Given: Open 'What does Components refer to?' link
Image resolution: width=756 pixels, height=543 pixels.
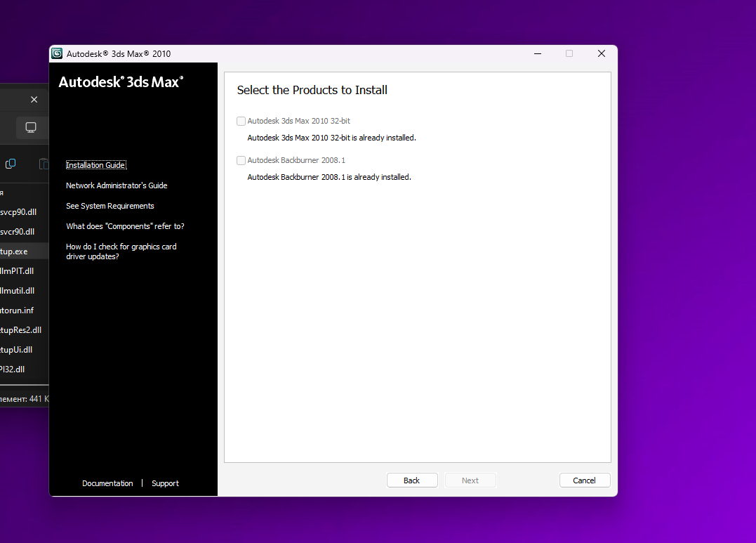Looking at the screenshot, I should point(125,226).
